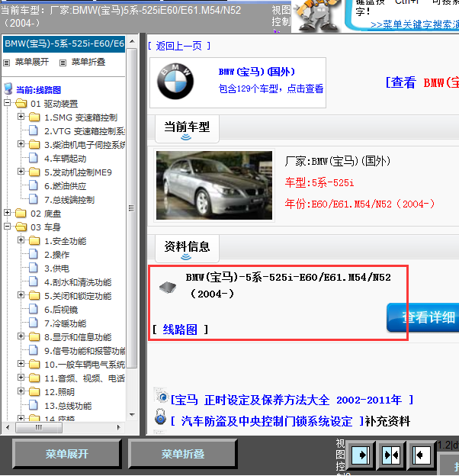Click document icon of 7.冷暖功能
Image resolution: width=459 pixels, height=476 pixels.
pos(34,323)
